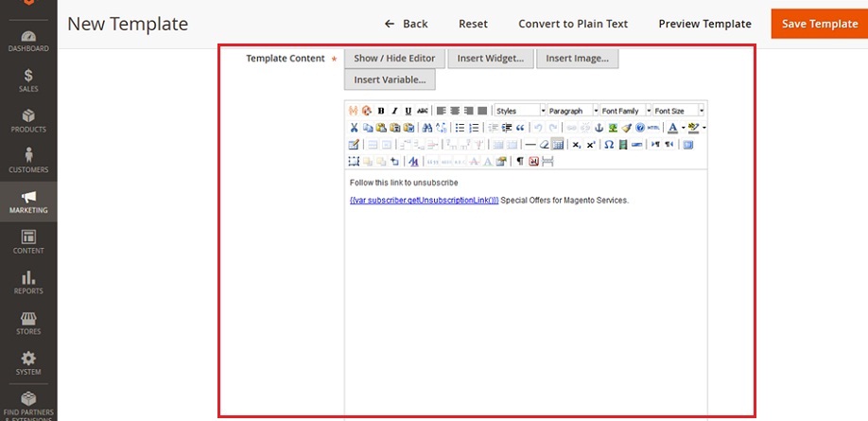Viewport: 868px width, 421px height.
Task: Toggle fullscreen editor mode icon
Action: click(x=687, y=144)
